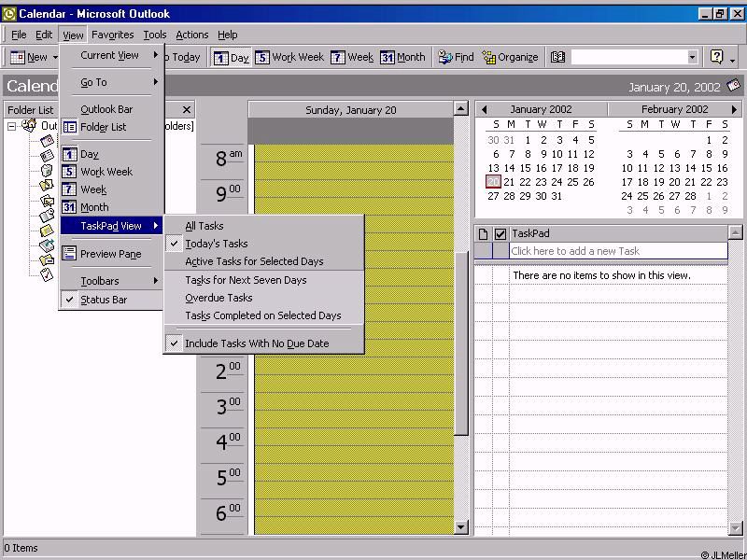
Task: Select Preview Pane in View menu
Action: (x=110, y=254)
